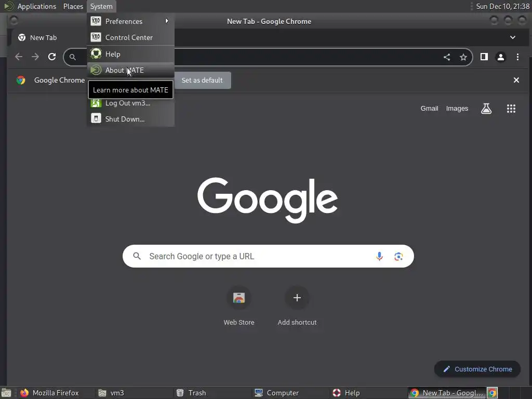Go back in Chrome
532x399 pixels.
[x=19, y=57]
